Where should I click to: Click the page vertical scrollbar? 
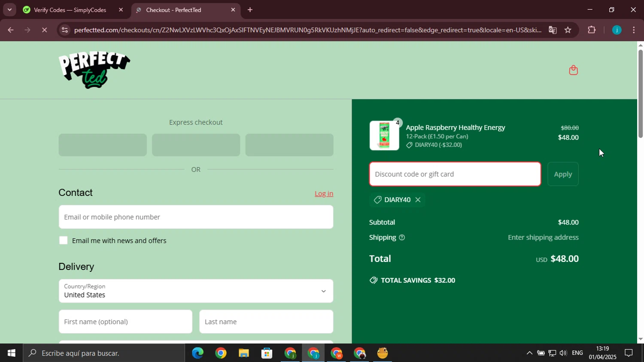pos(641,94)
